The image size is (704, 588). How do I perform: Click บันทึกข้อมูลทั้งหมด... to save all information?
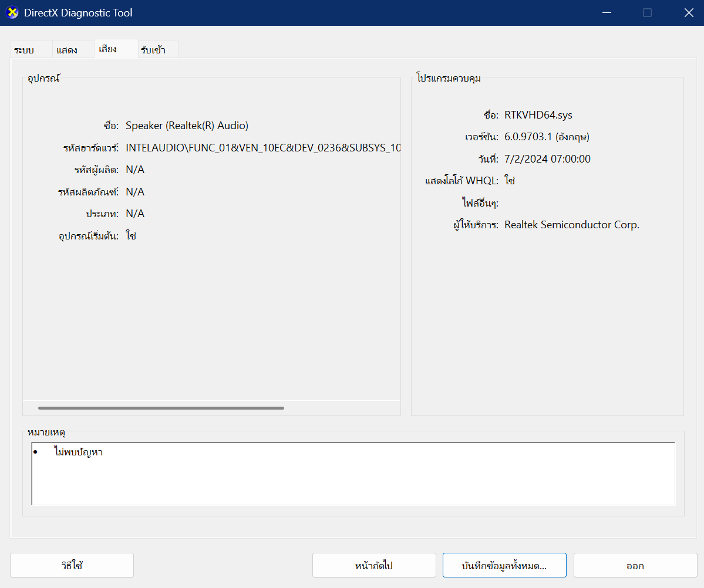[504, 566]
